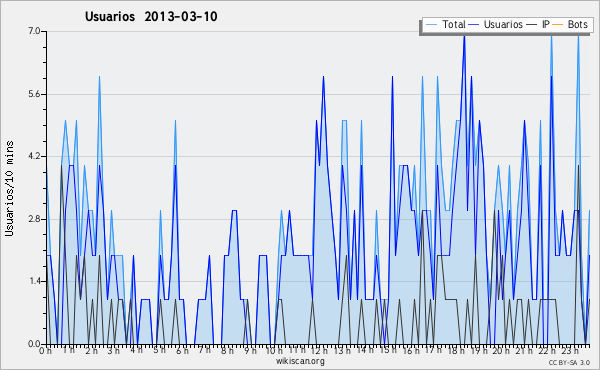Click the x-axis label '16 h'
Viewport: 600px width, 370px height.
coord(411,350)
